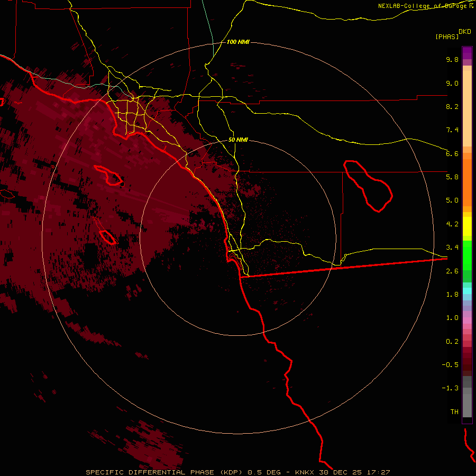Click the 1.8 value on the color scale

click(x=452, y=295)
